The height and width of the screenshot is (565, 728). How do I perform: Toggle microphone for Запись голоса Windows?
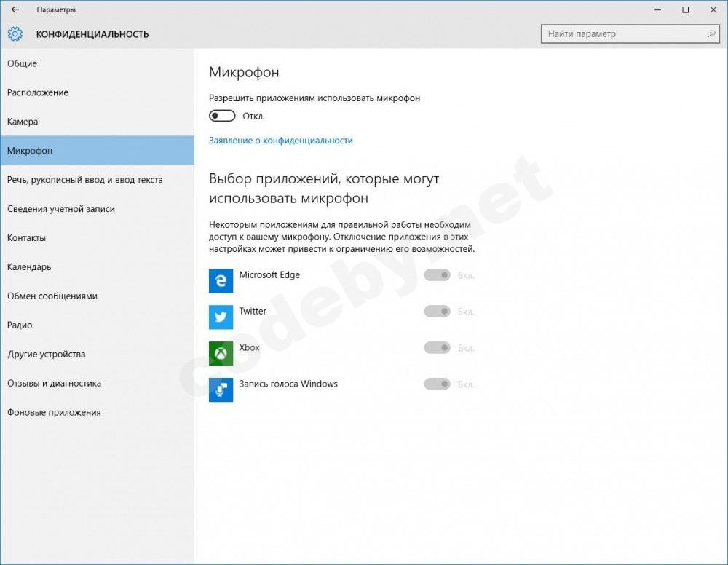(x=437, y=384)
